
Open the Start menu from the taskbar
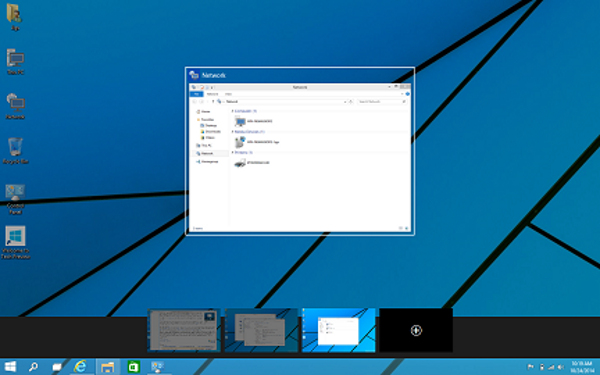[10, 367]
